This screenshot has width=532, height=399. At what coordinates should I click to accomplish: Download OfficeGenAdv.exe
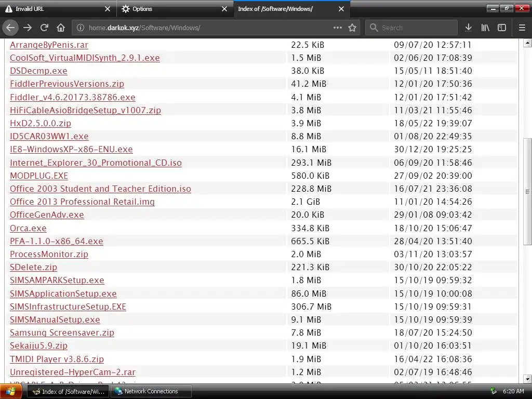pyautogui.click(x=47, y=215)
